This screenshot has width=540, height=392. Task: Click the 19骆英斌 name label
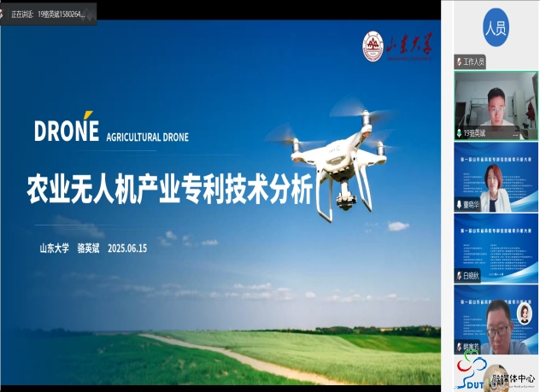[x=474, y=133]
